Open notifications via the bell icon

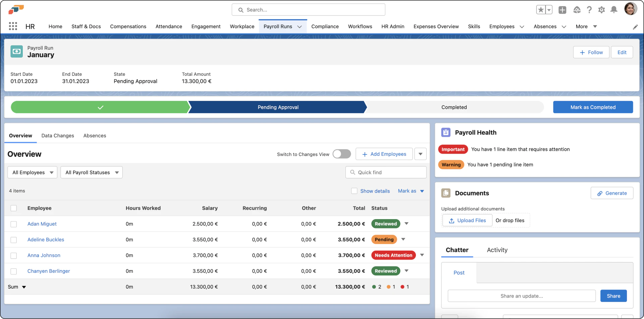pyautogui.click(x=614, y=10)
